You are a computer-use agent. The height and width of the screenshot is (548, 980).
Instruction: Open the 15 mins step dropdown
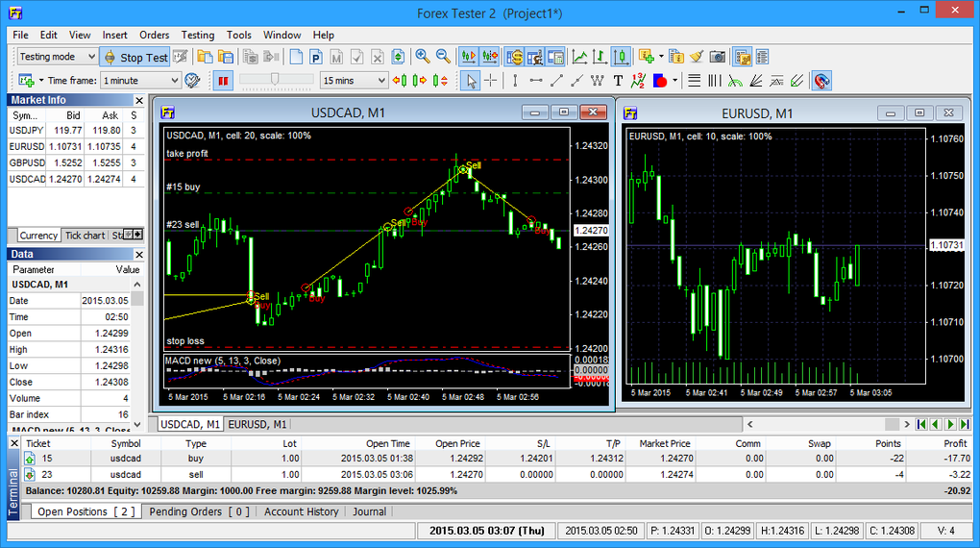(354, 81)
